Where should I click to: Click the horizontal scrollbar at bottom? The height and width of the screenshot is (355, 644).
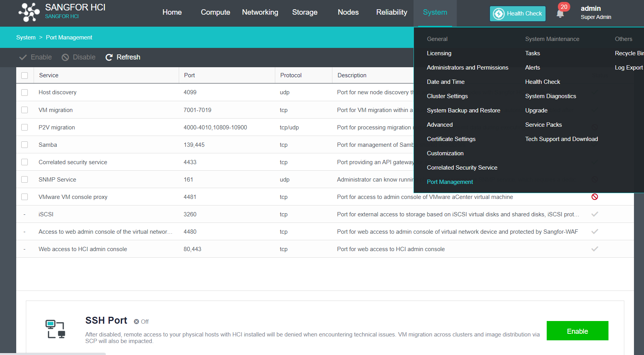(x=53, y=353)
